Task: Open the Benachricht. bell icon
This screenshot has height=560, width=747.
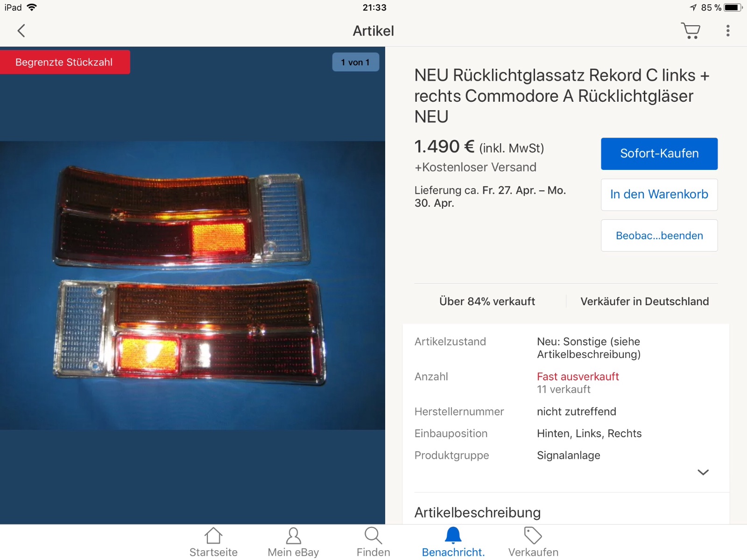Action: click(x=453, y=536)
